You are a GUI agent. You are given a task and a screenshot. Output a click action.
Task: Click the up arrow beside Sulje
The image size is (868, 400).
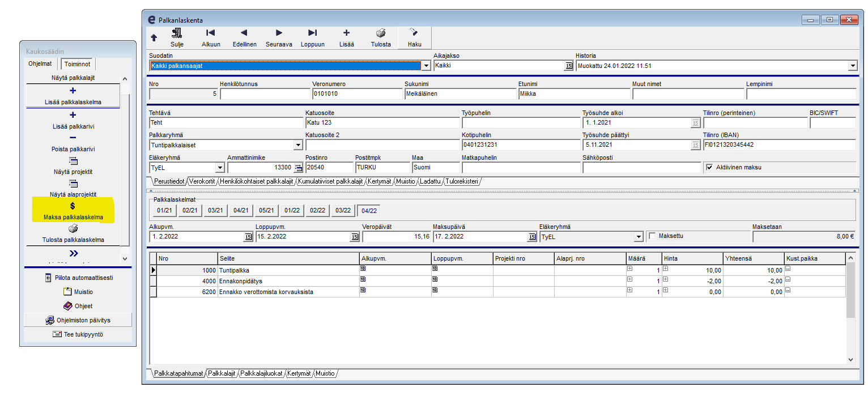(154, 37)
